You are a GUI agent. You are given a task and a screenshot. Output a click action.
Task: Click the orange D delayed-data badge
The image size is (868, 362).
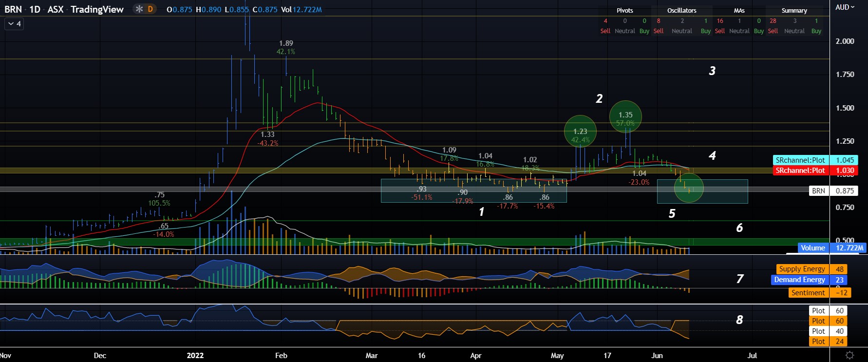151,9
